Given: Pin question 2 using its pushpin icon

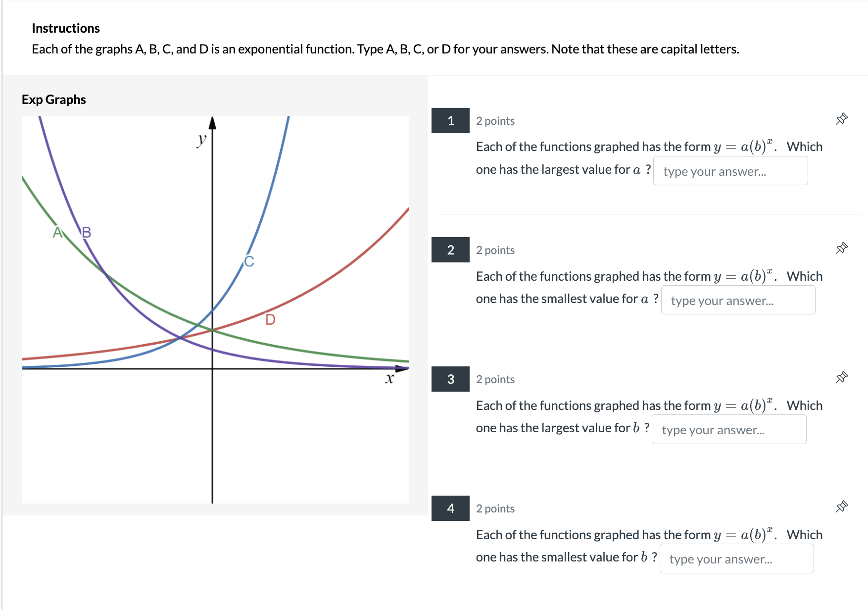Looking at the screenshot, I should pos(841,249).
